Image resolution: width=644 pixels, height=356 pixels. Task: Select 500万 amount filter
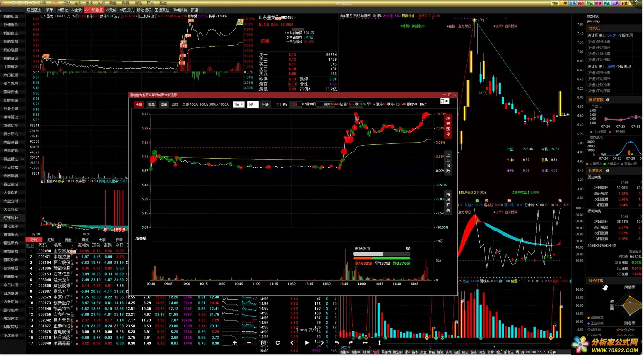[214, 105]
